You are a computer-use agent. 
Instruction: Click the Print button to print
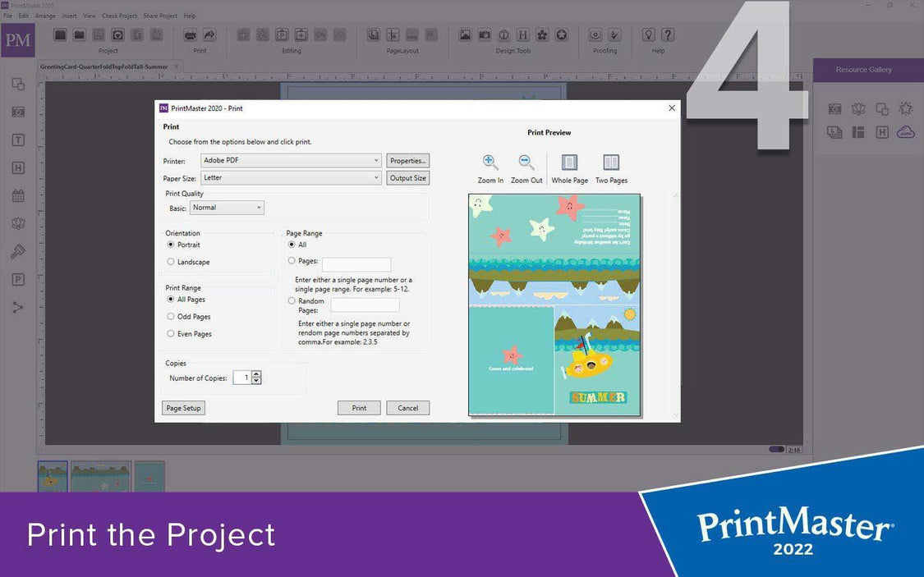[359, 408]
